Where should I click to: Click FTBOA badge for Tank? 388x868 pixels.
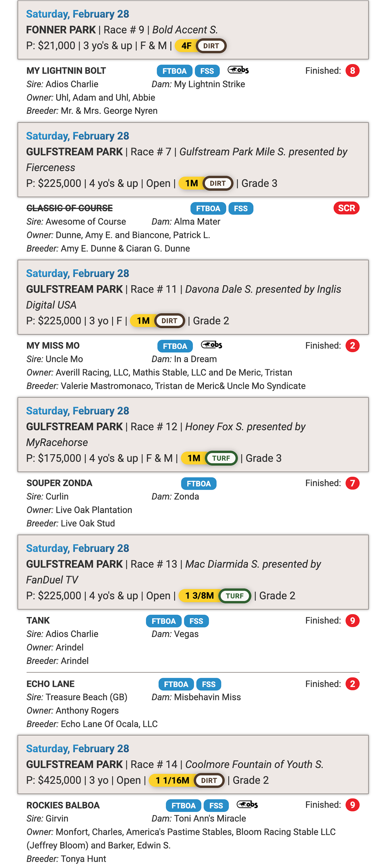click(164, 621)
